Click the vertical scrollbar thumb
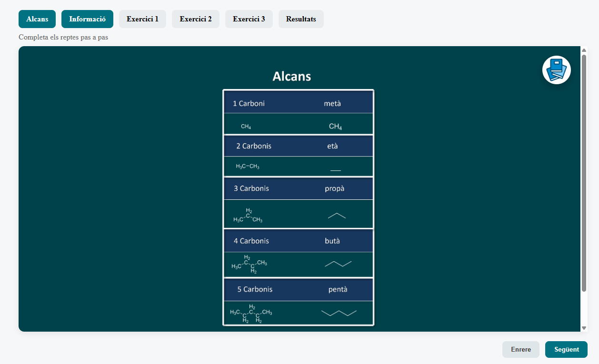This screenshot has height=364, width=599. coord(584,173)
